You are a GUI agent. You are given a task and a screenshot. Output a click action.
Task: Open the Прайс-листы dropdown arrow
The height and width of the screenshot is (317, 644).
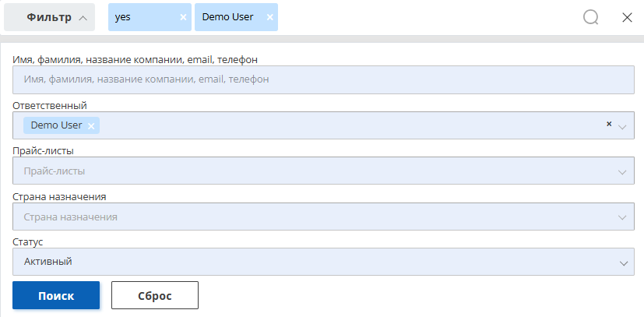622,172
